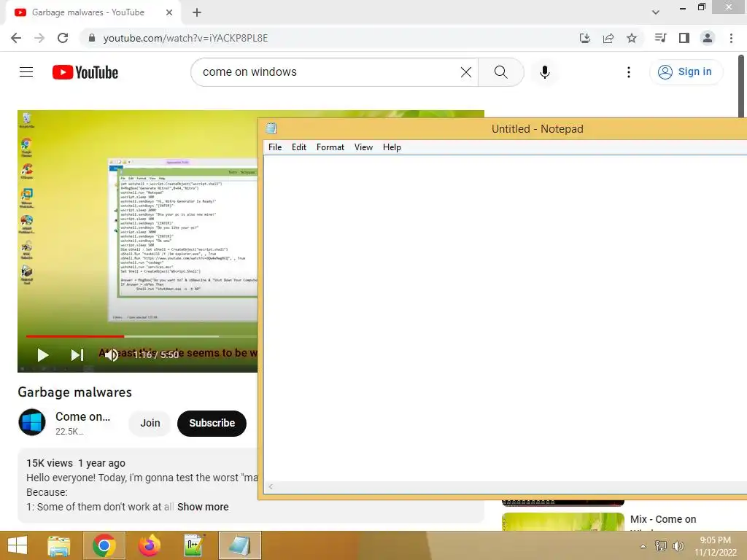View site information lock icon
Viewport: 747px width, 560px height.
tap(92, 38)
